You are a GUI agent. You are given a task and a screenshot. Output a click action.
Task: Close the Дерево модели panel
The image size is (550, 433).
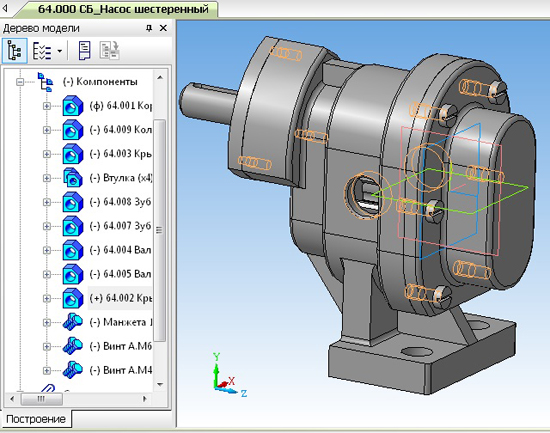point(163,28)
